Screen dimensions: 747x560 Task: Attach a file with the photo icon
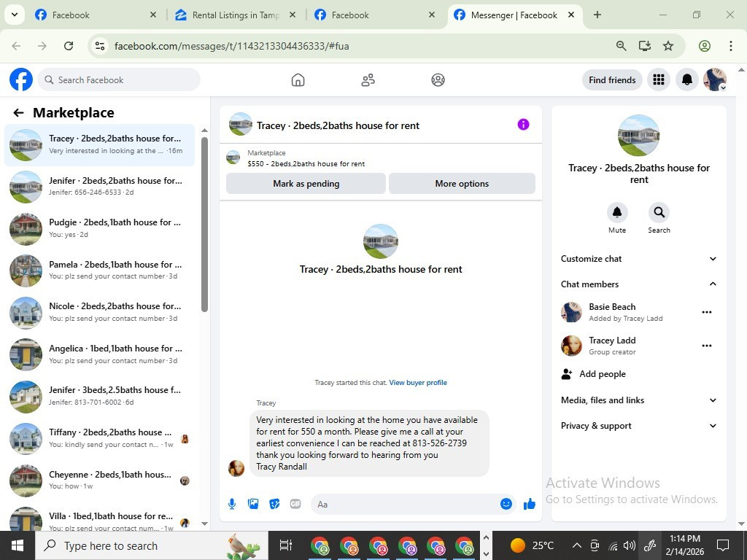(x=253, y=504)
